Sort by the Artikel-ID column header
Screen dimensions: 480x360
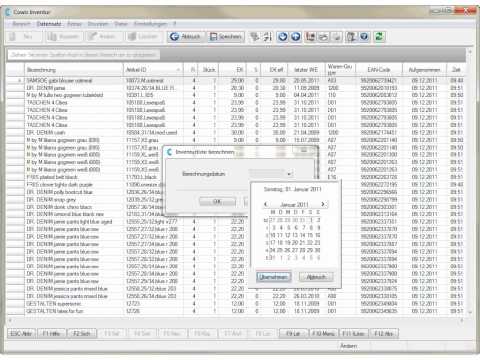point(153,70)
